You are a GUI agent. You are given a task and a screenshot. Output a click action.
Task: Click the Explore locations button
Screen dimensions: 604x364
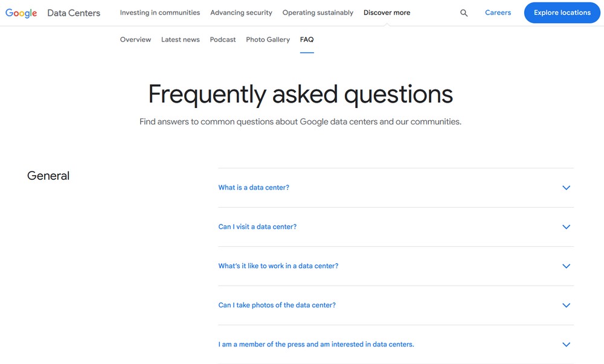point(562,13)
